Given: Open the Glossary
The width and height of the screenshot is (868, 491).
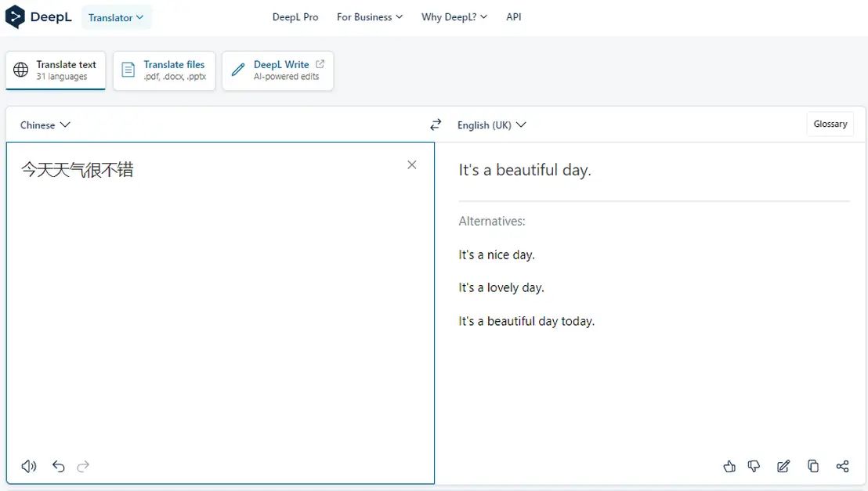Looking at the screenshot, I should [830, 124].
